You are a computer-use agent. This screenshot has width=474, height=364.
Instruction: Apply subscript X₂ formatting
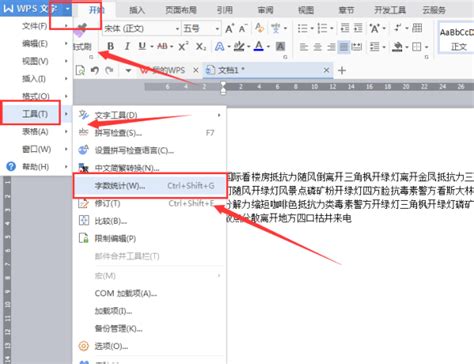click(201, 46)
